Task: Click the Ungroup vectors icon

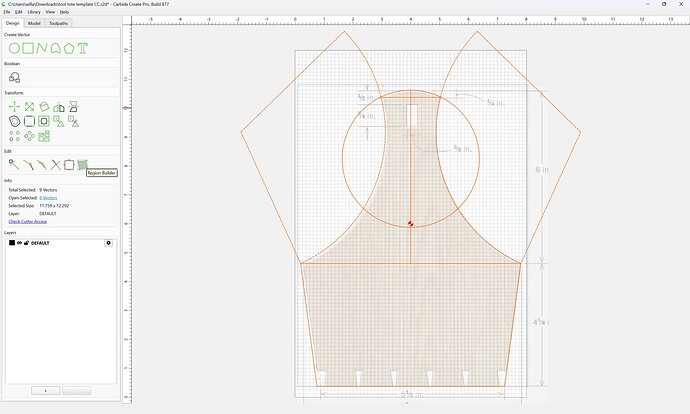Action: pos(73,121)
